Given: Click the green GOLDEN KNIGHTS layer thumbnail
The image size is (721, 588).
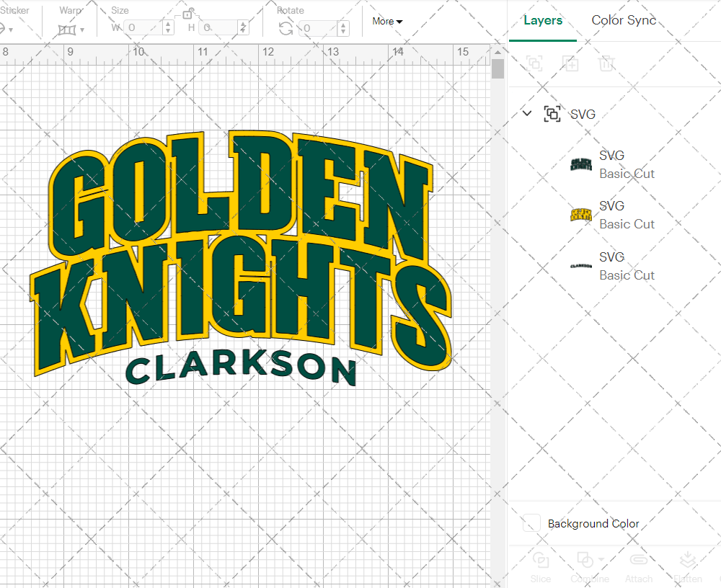Looking at the screenshot, I should (580, 164).
